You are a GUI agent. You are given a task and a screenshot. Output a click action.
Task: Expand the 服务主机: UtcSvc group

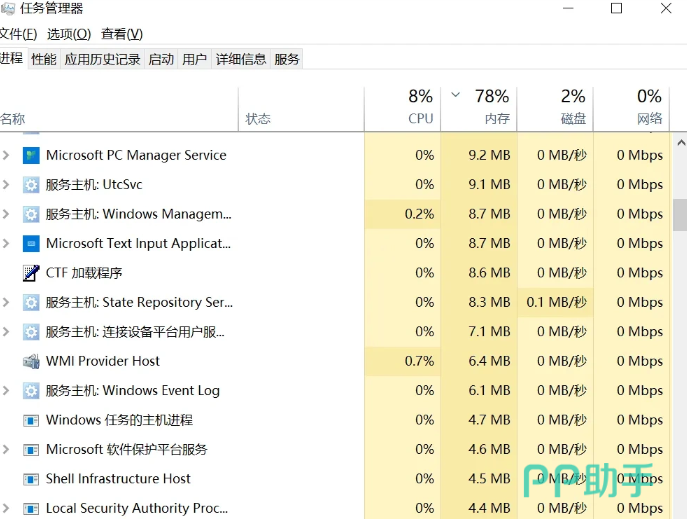[x=6, y=184]
